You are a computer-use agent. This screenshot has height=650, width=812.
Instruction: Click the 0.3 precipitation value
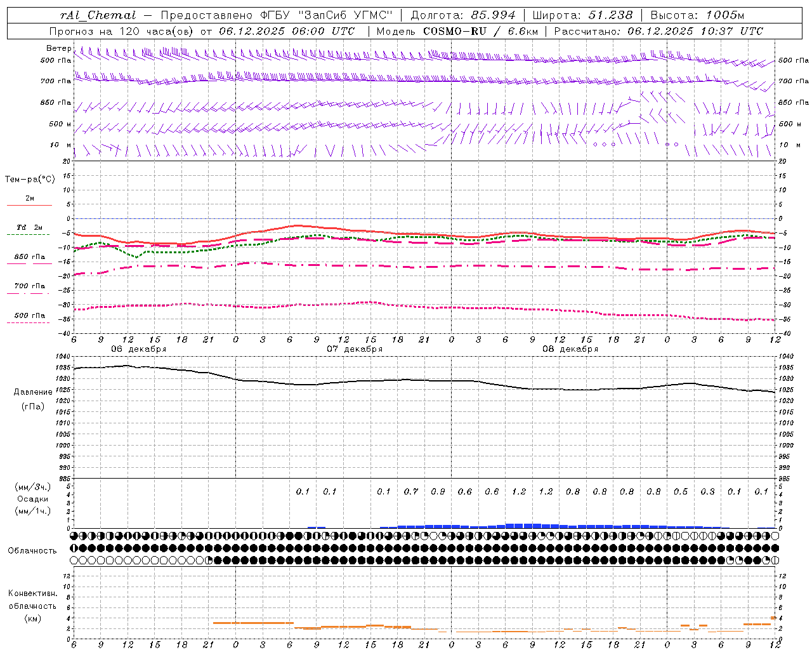707,491
